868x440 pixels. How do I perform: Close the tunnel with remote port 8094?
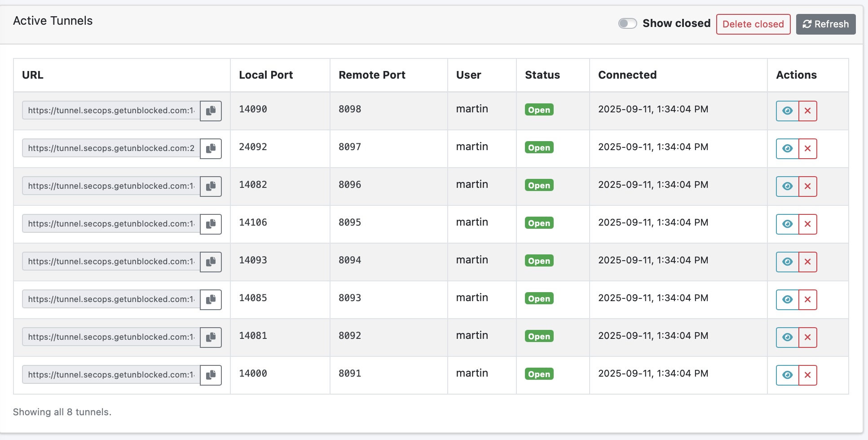point(808,262)
